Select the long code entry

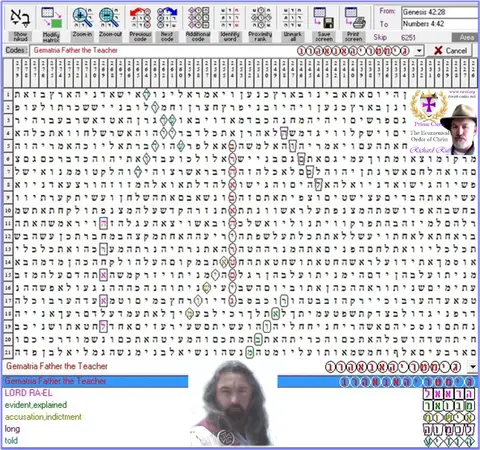coord(12,429)
